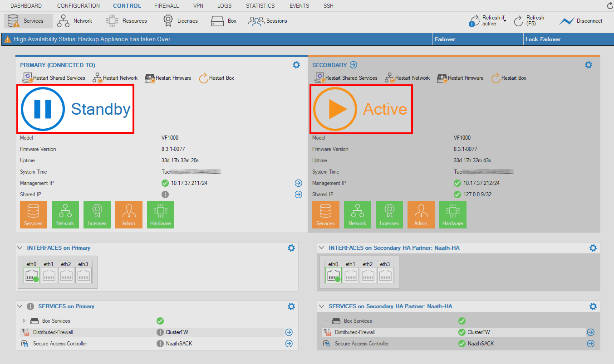The image size is (614, 364).
Task: Collapse Interfaces on Primary section
Action: coord(20,248)
